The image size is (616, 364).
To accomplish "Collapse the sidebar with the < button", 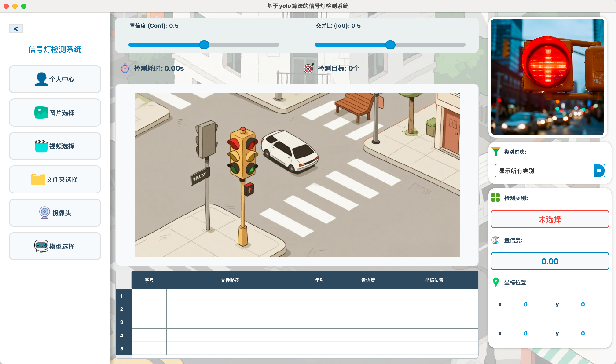I will [x=16, y=28].
